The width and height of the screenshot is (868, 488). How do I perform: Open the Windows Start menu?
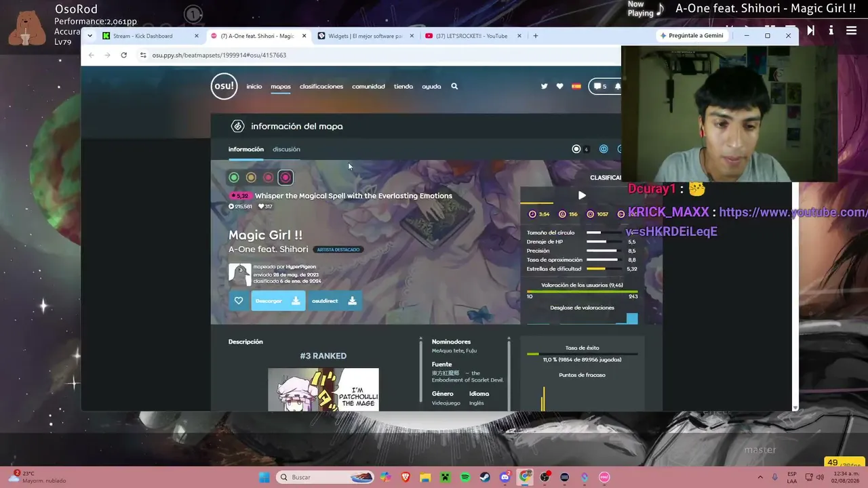click(x=264, y=477)
